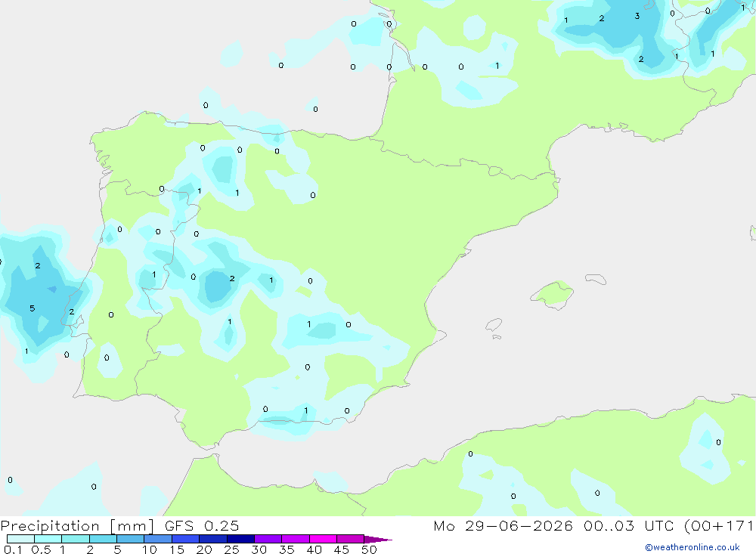Image resolution: width=756 pixels, height=554 pixels.
Task: Click the purple arrow tip at the legend end
Action: click(378, 539)
